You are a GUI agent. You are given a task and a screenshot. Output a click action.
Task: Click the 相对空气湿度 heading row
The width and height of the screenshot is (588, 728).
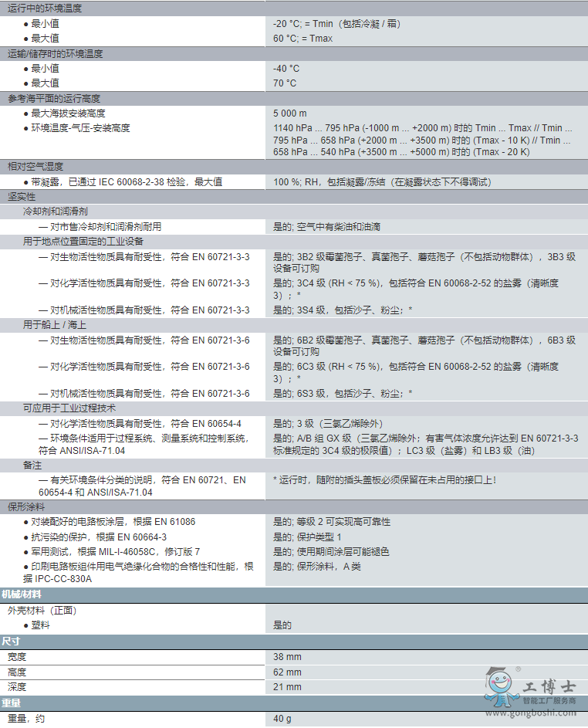(x=35, y=167)
